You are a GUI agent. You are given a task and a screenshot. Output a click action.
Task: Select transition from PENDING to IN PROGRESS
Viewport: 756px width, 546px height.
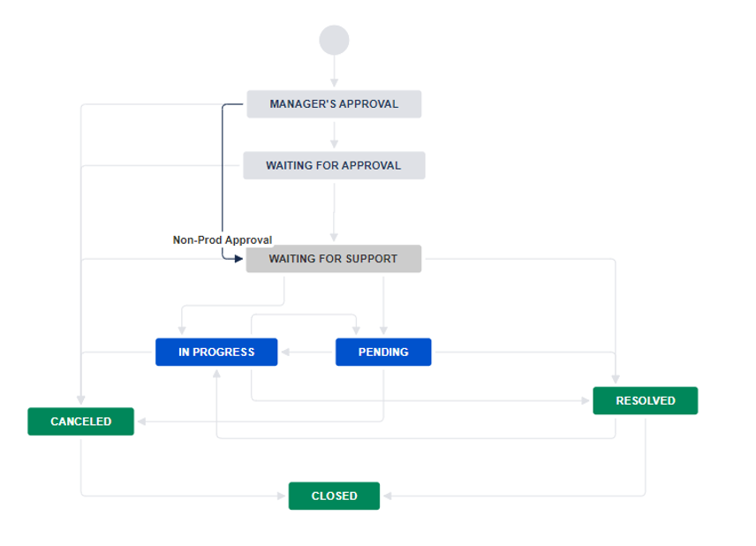pos(308,352)
